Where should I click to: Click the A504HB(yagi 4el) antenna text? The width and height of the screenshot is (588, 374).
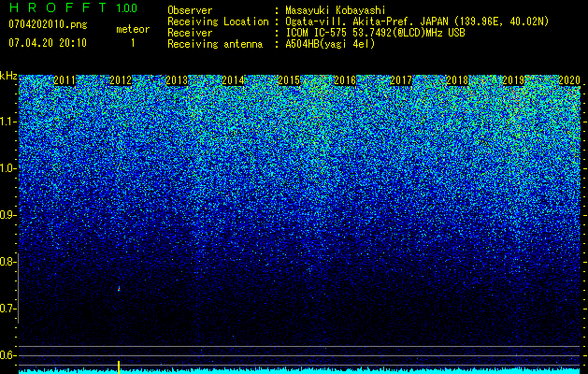[330, 44]
